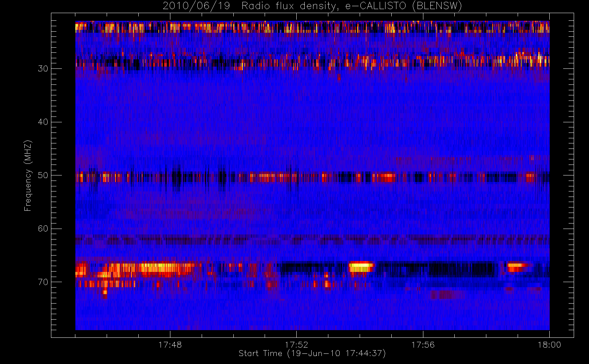Click the plot title mentioning e-CALLISTO (BLENSW)

312,6
